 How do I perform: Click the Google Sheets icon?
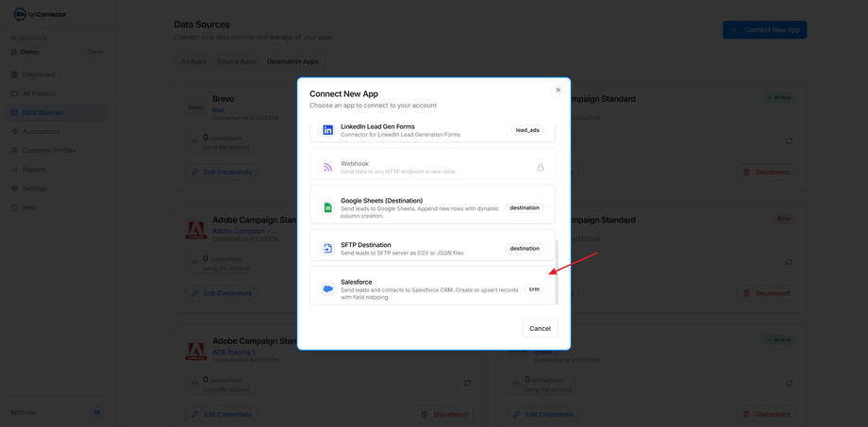click(327, 208)
